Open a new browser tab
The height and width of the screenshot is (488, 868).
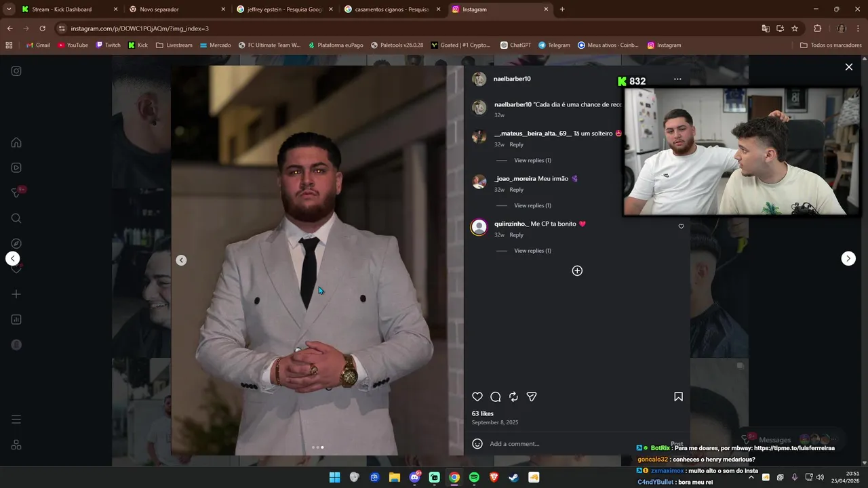(x=562, y=9)
